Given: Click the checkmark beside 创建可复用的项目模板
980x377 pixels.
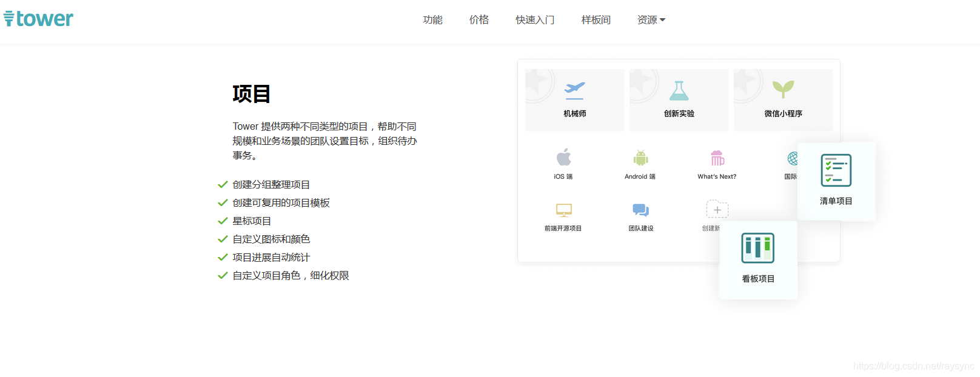Looking at the screenshot, I should (223, 202).
